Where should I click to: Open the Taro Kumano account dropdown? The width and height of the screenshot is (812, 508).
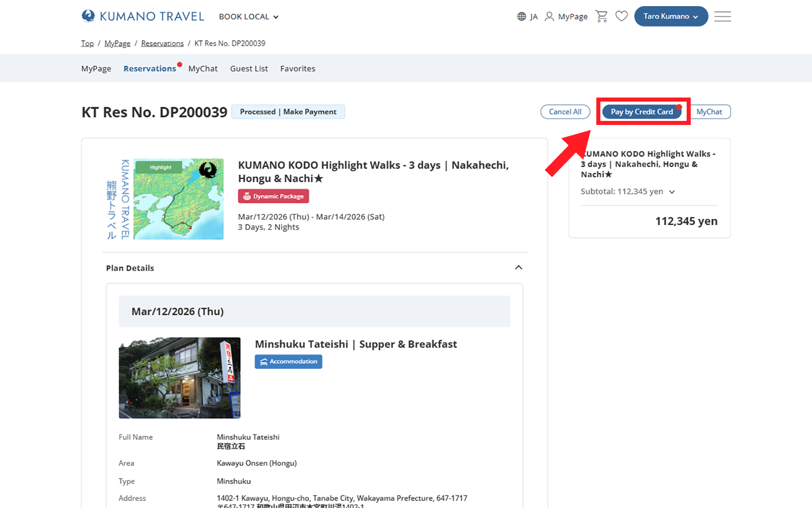pyautogui.click(x=670, y=16)
